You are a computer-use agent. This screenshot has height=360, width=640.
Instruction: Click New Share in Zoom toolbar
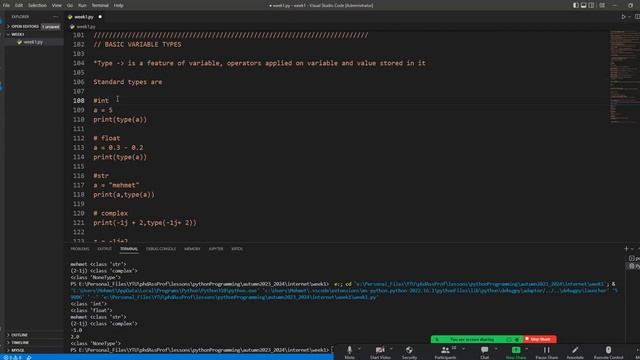(516, 352)
